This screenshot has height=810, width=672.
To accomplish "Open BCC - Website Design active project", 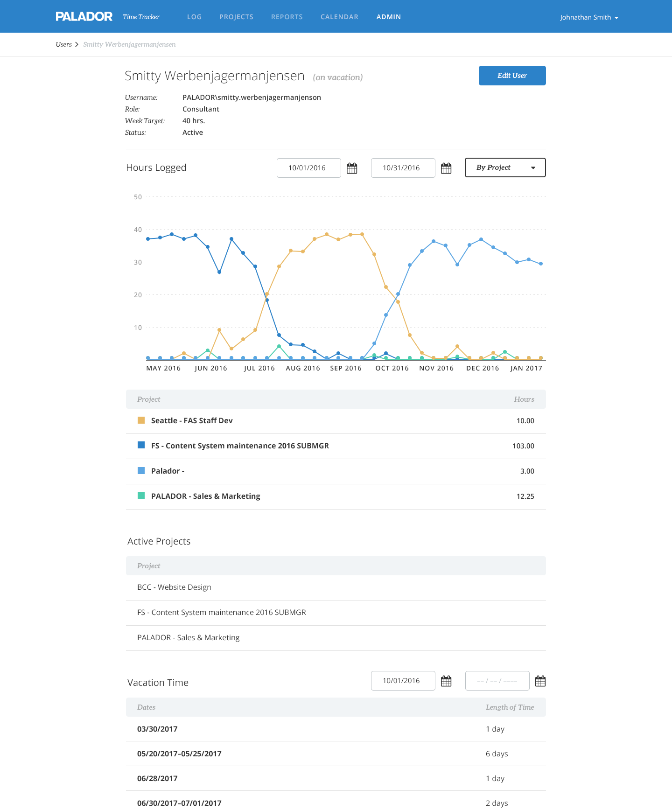I will [x=174, y=587].
